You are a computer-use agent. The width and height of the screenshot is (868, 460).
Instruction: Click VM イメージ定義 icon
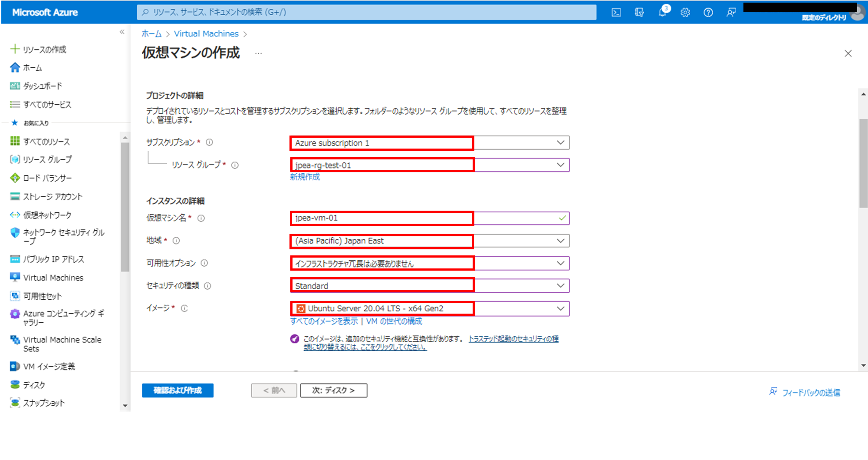click(x=15, y=366)
